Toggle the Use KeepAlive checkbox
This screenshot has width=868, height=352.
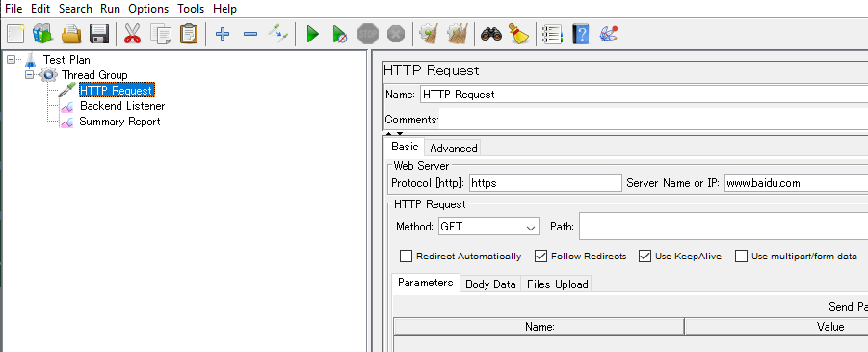click(x=644, y=257)
